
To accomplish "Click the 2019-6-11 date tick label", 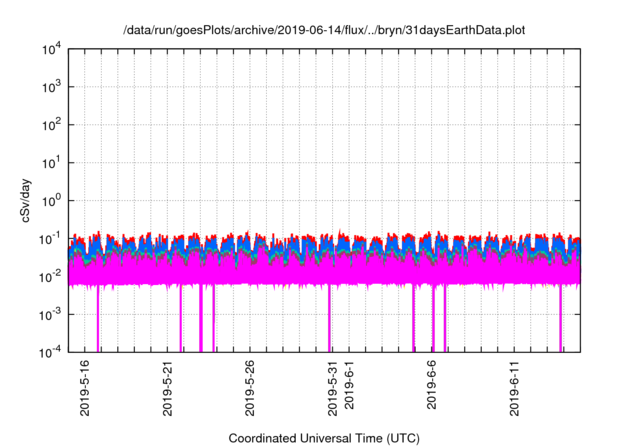I will [515, 388].
